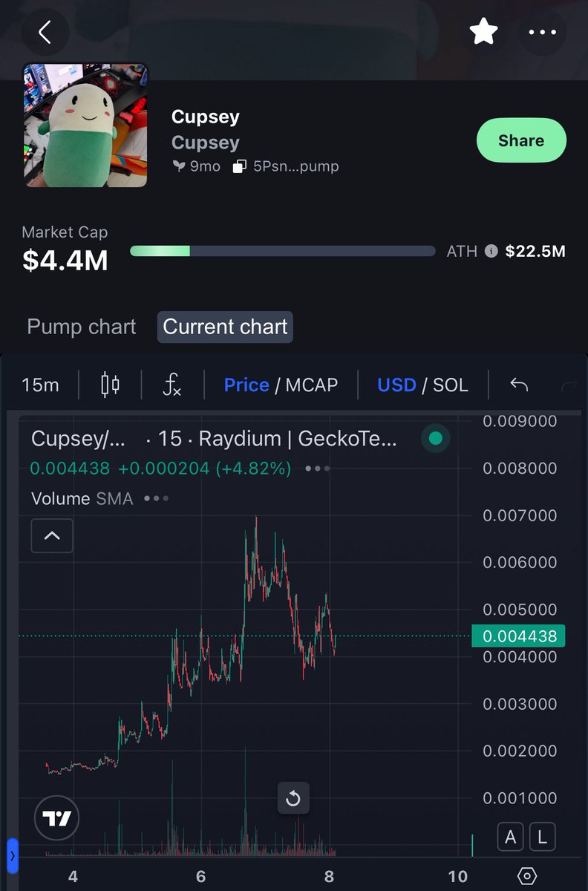
Task: Go back with the left arrow
Action: click(45, 32)
